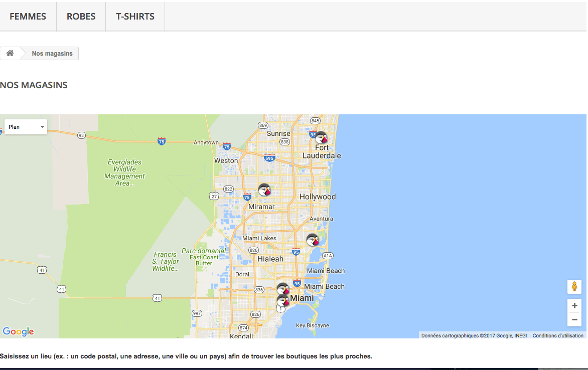
Task: Click the store marker south of Aventura
Action: (x=313, y=240)
